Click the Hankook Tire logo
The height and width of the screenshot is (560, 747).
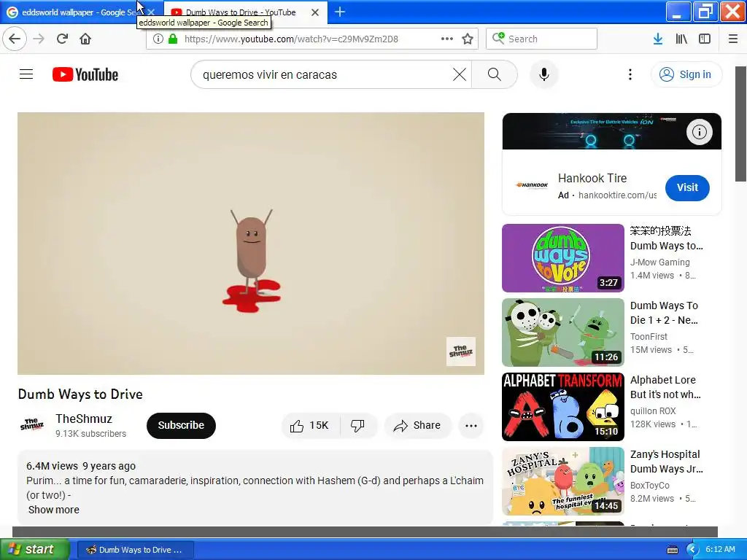pos(532,185)
